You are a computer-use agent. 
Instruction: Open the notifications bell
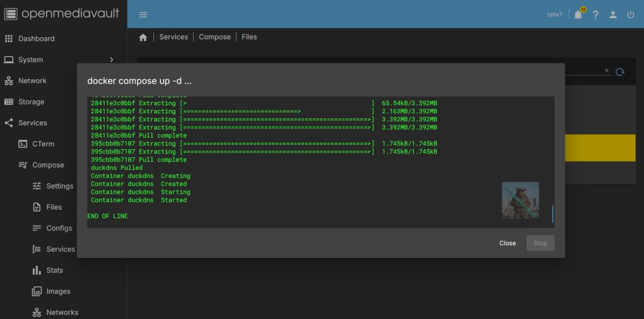[x=579, y=15]
